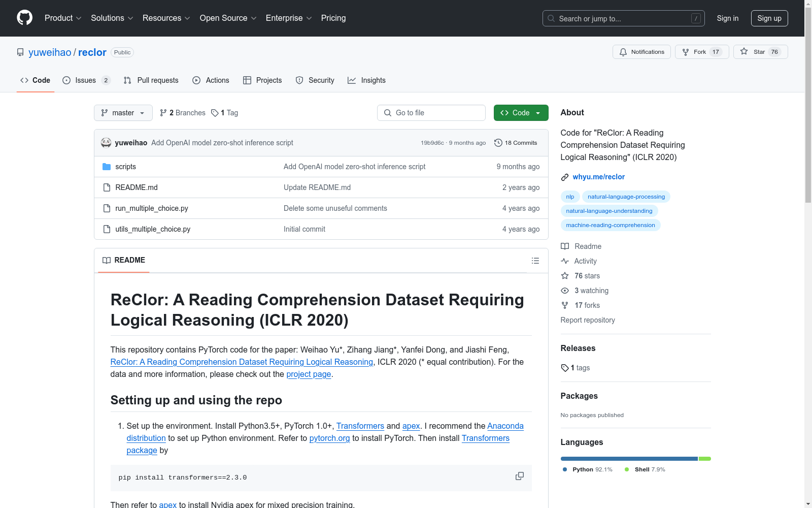Expand the Product menu
The width and height of the screenshot is (812, 508).
click(63, 18)
